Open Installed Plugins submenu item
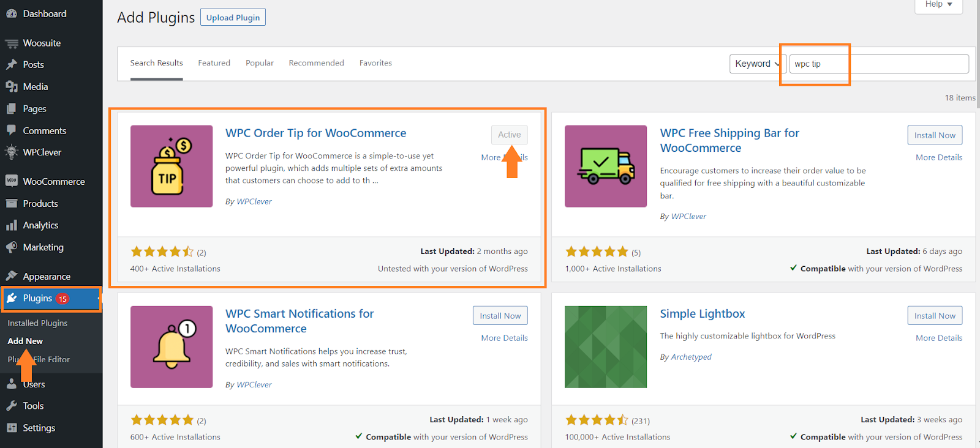This screenshot has height=448, width=980. pyautogui.click(x=37, y=323)
